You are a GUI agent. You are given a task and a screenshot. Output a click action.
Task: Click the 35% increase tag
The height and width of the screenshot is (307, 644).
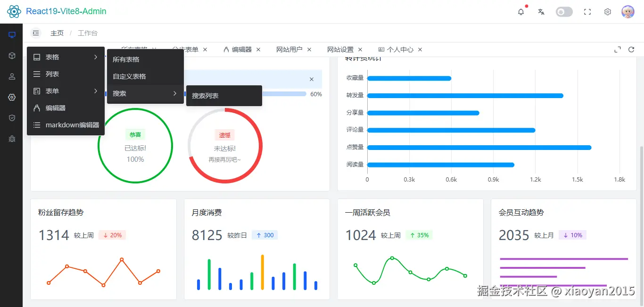[x=419, y=235]
